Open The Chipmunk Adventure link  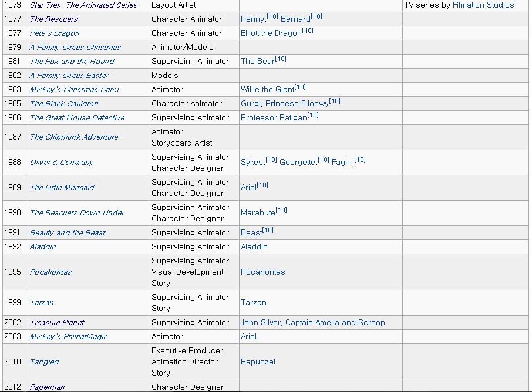click(x=74, y=137)
